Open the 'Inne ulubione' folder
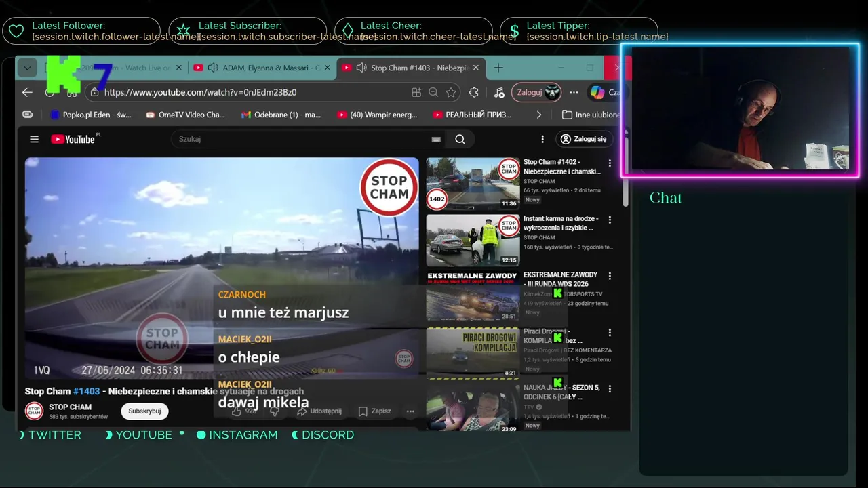The image size is (868, 488). pos(591,115)
